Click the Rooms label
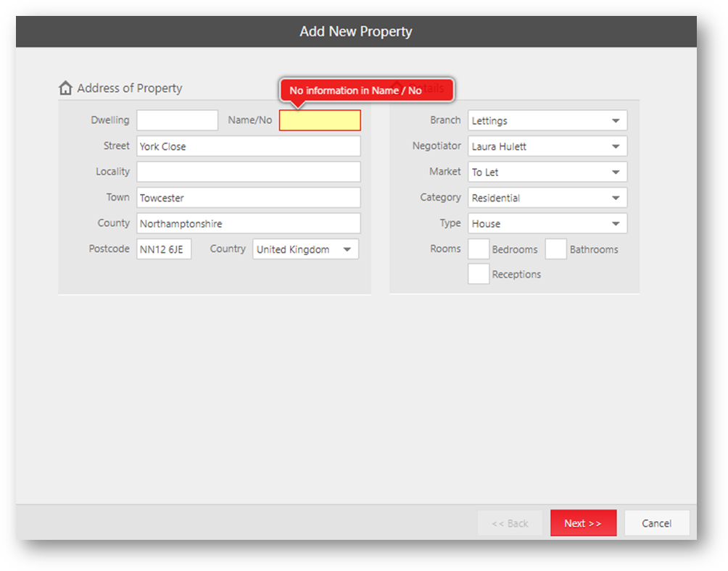Image resolution: width=728 pixels, height=571 pixels. tap(445, 249)
